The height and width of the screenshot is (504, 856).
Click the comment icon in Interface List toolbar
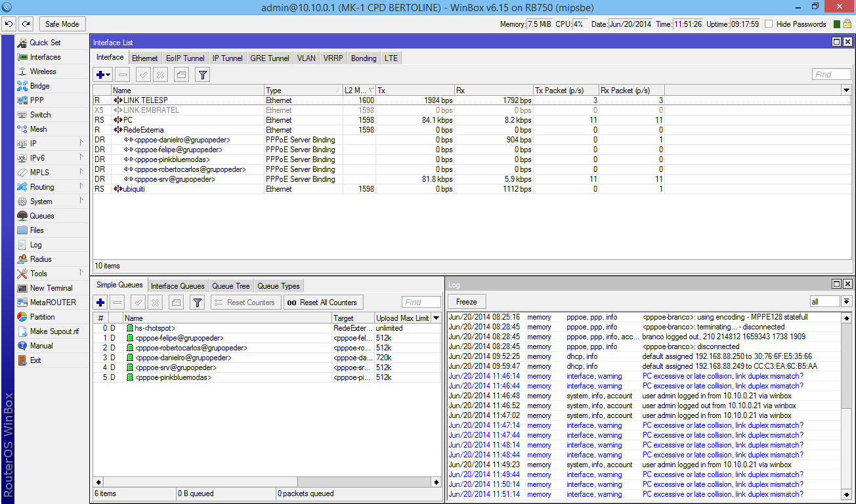[182, 75]
